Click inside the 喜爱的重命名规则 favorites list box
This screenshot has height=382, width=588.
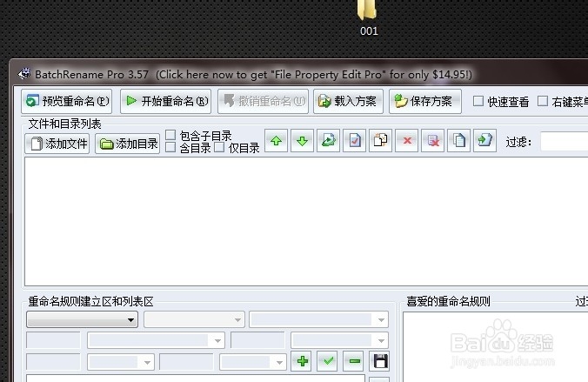(x=496, y=346)
